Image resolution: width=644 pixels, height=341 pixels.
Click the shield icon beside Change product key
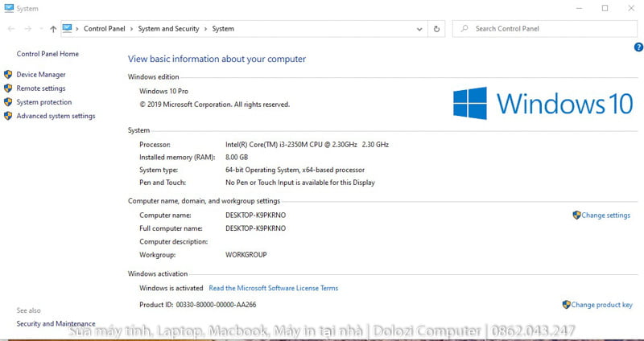click(x=567, y=305)
